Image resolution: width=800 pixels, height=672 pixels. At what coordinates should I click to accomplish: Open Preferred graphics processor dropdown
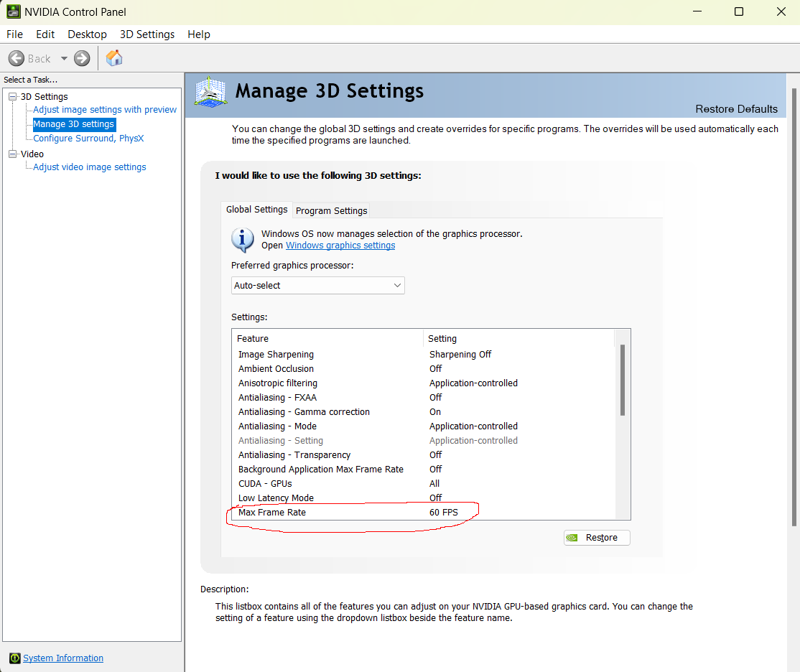click(317, 285)
